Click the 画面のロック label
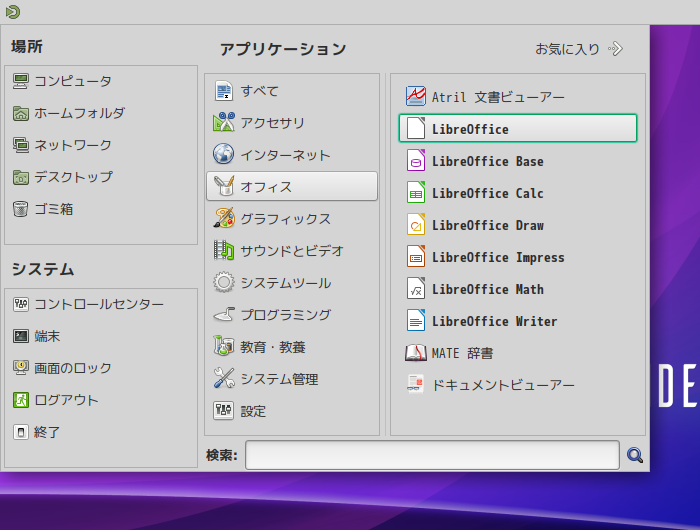 point(73,368)
